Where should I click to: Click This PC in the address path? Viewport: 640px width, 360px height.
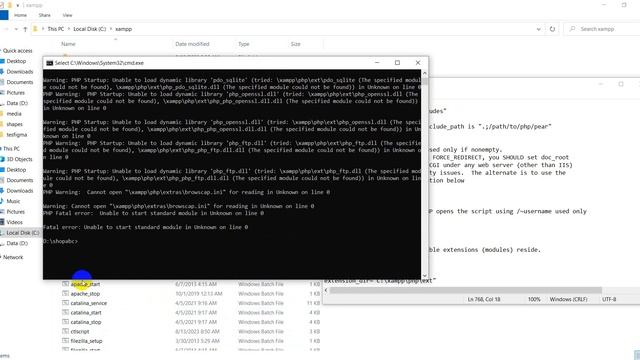[x=56, y=29]
